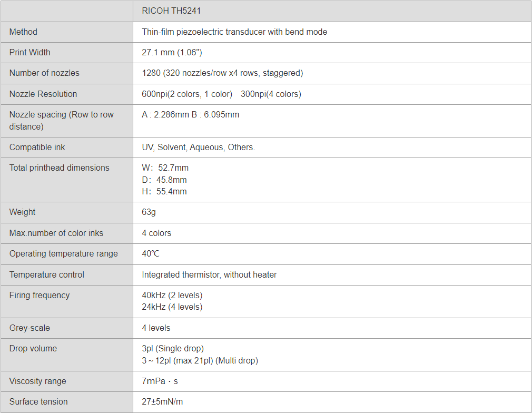
Task: Click the 600npi nozzle resolution value
Action: click(x=187, y=94)
